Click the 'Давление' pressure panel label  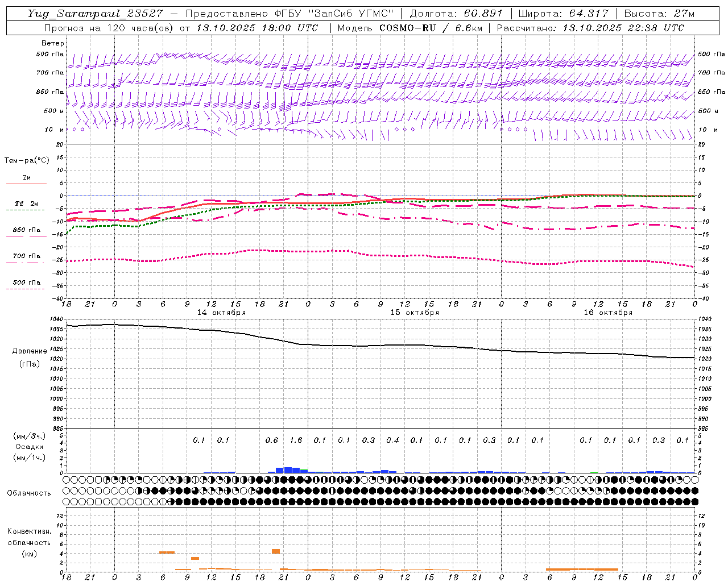click(x=30, y=351)
